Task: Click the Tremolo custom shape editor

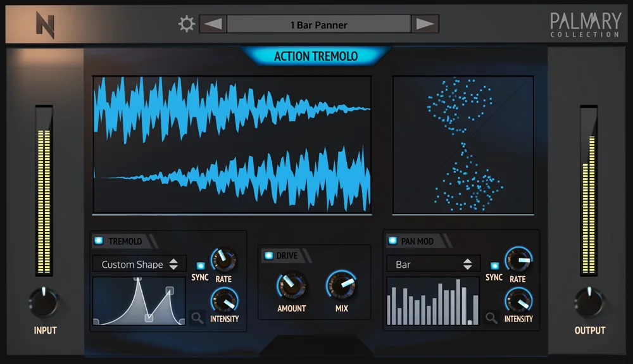Action: point(139,301)
